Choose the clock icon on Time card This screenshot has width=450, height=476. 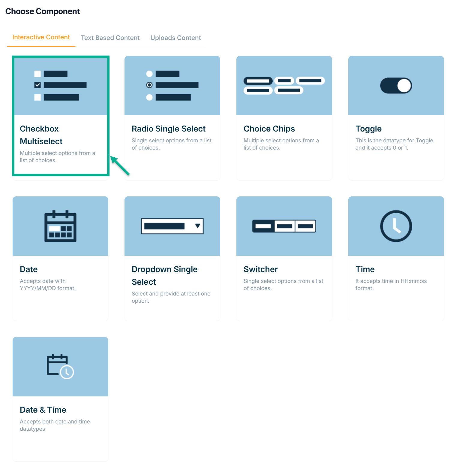tap(396, 226)
